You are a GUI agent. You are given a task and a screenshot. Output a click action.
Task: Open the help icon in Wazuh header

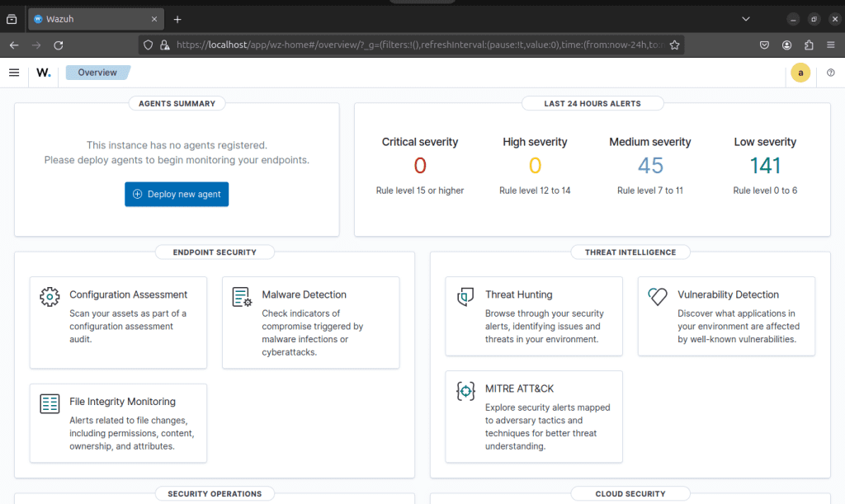click(830, 73)
